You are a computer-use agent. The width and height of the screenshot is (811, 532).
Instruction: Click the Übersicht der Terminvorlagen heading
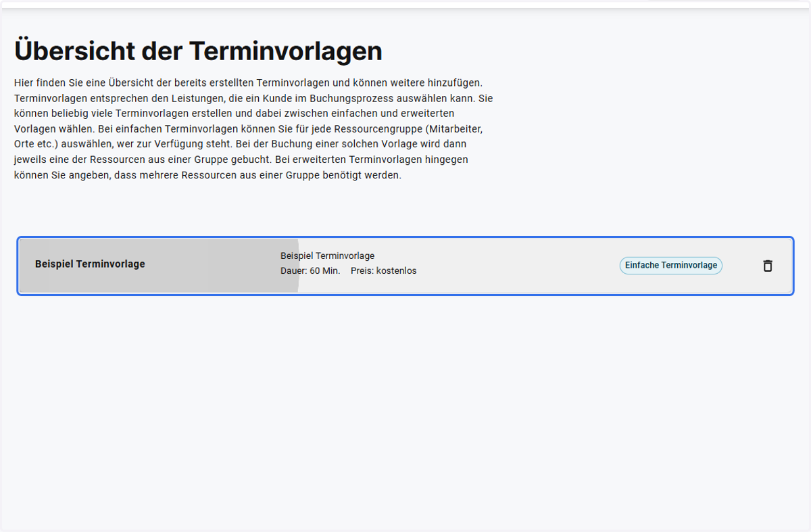pyautogui.click(x=198, y=51)
